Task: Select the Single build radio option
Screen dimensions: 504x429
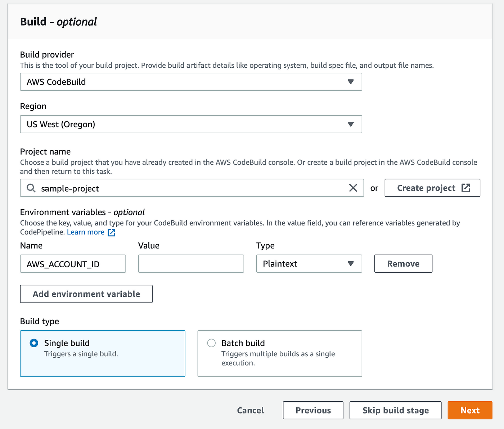Action: click(x=34, y=343)
